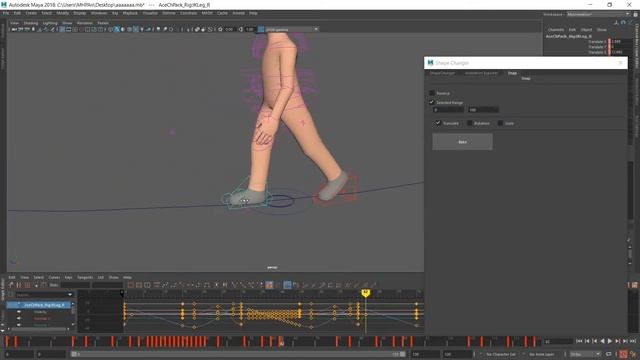Open the Channels menu in Channel Box
The image size is (640, 360).
click(556, 30)
